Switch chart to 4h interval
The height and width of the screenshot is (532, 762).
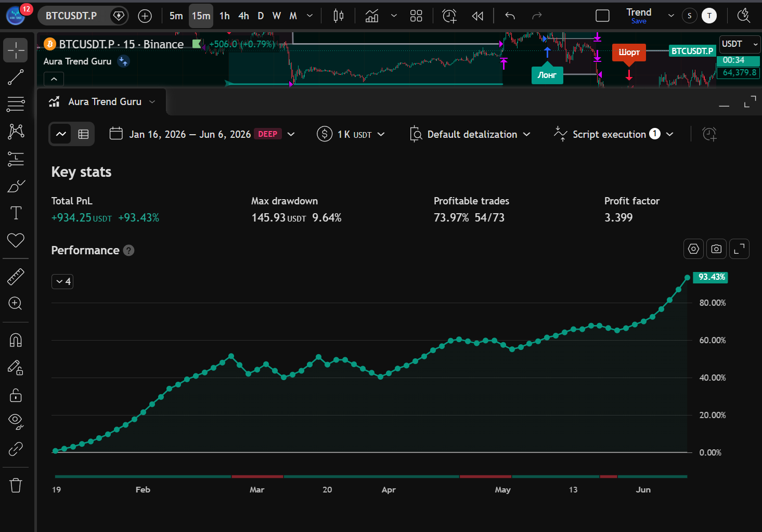click(x=243, y=16)
